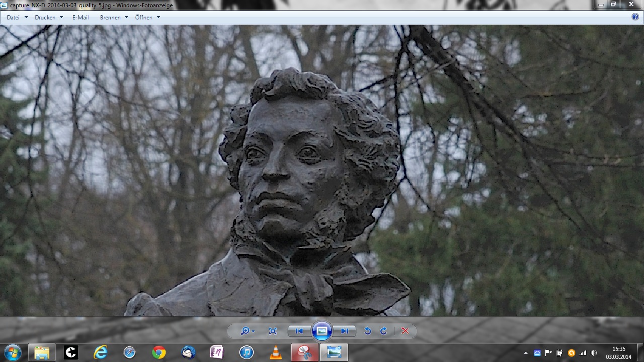Open Internet Explorer from taskbar
Screen dimensions: 644x362
tap(100, 353)
